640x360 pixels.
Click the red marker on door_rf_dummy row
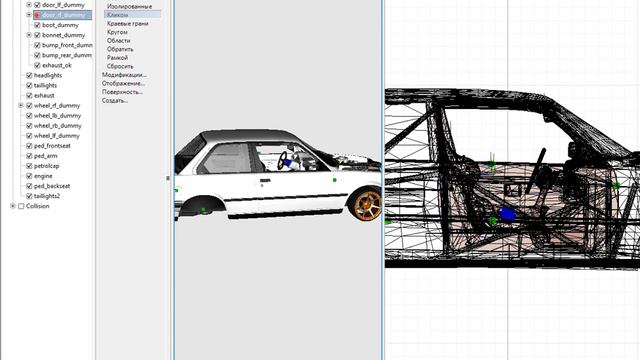(37, 15)
